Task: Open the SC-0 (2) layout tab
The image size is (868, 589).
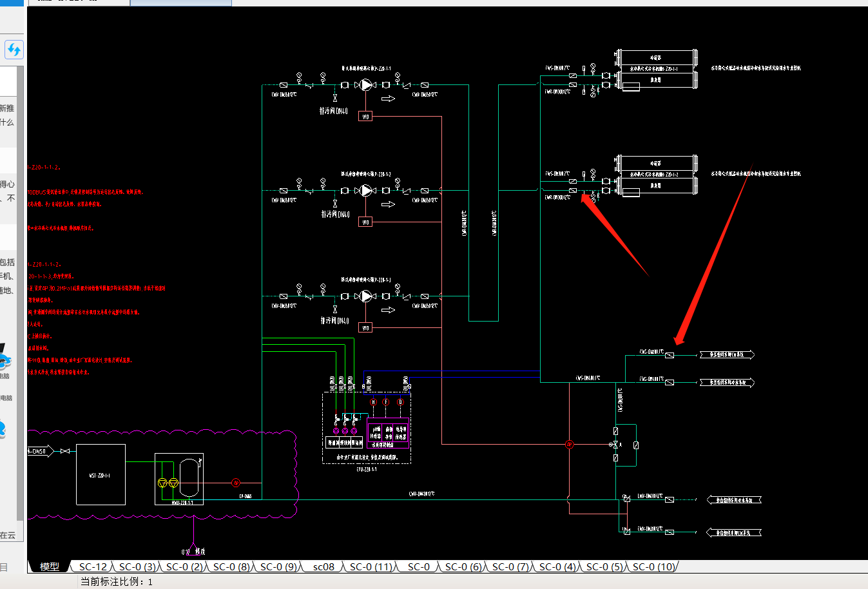Action: click(x=184, y=567)
